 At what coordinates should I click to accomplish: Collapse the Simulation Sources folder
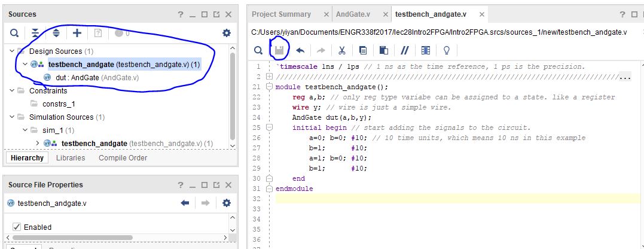[12, 117]
